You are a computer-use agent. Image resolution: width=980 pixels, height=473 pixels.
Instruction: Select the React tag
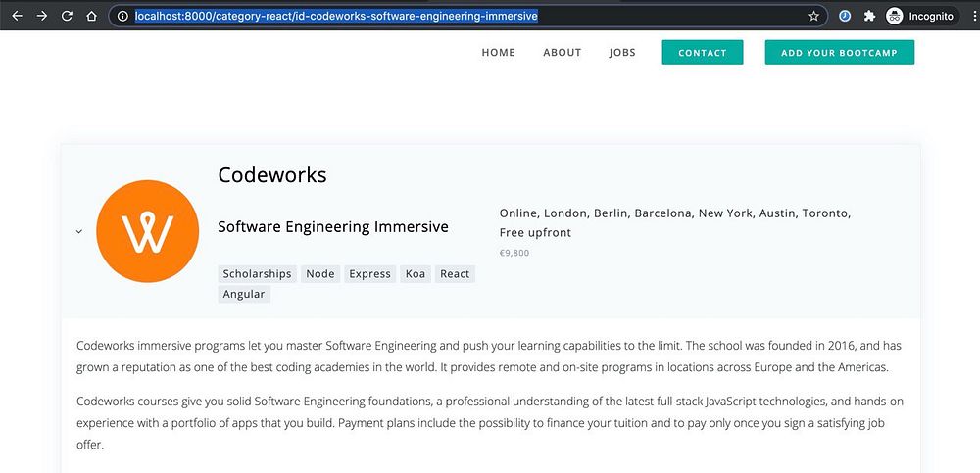(455, 273)
